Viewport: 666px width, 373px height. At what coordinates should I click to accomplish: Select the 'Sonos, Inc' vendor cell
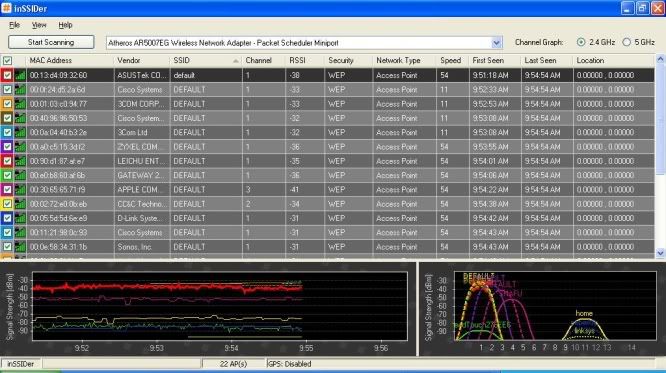(142, 247)
